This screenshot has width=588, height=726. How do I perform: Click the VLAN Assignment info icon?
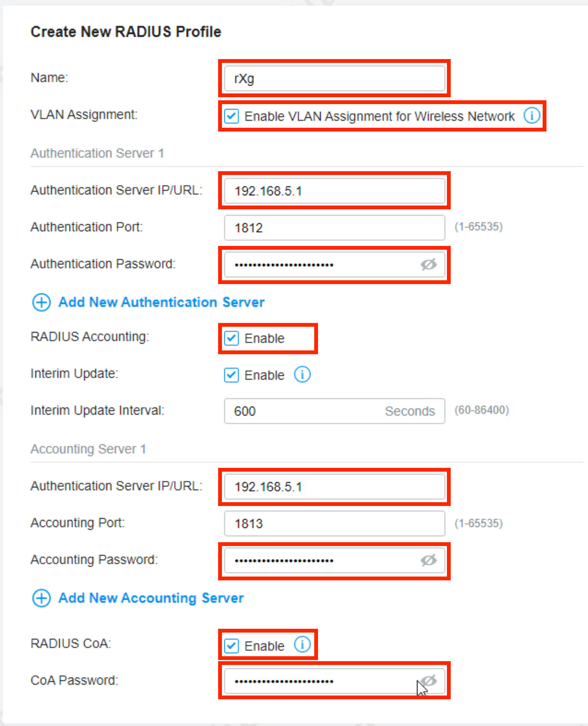click(x=532, y=115)
